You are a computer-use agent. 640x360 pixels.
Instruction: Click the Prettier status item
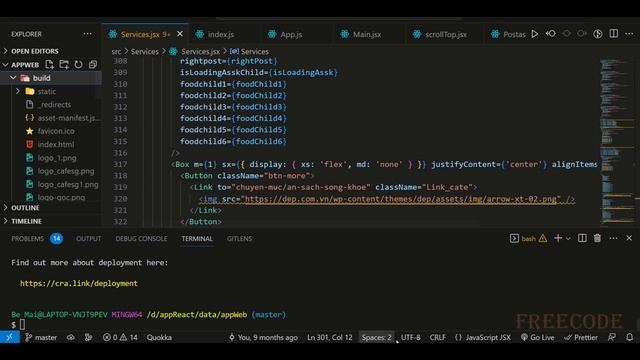[x=581, y=337]
